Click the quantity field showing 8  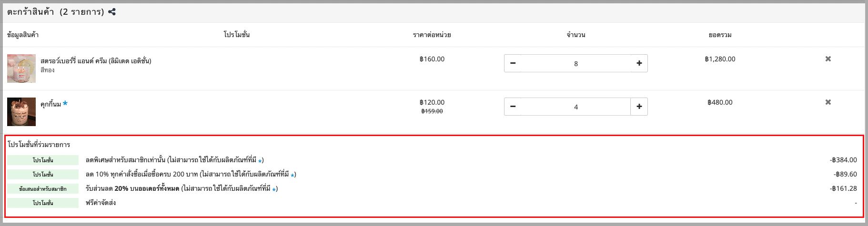click(x=576, y=63)
